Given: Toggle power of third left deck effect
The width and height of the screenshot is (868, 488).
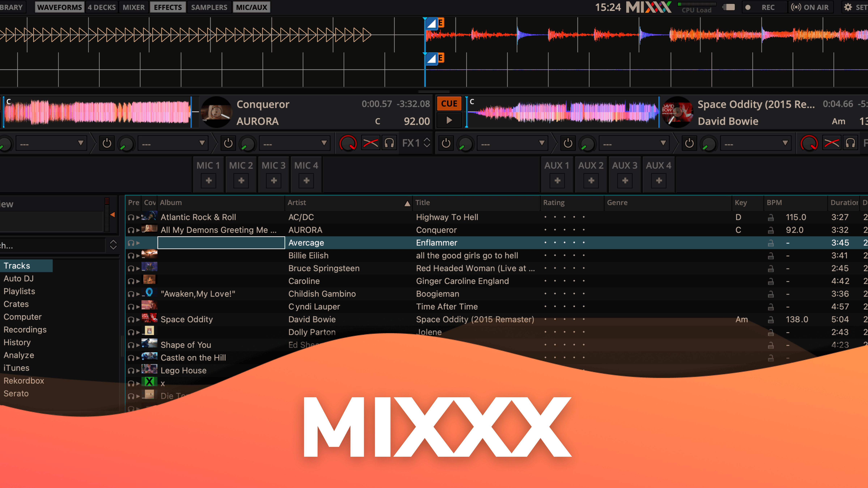Looking at the screenshot, I should [228, 144].
